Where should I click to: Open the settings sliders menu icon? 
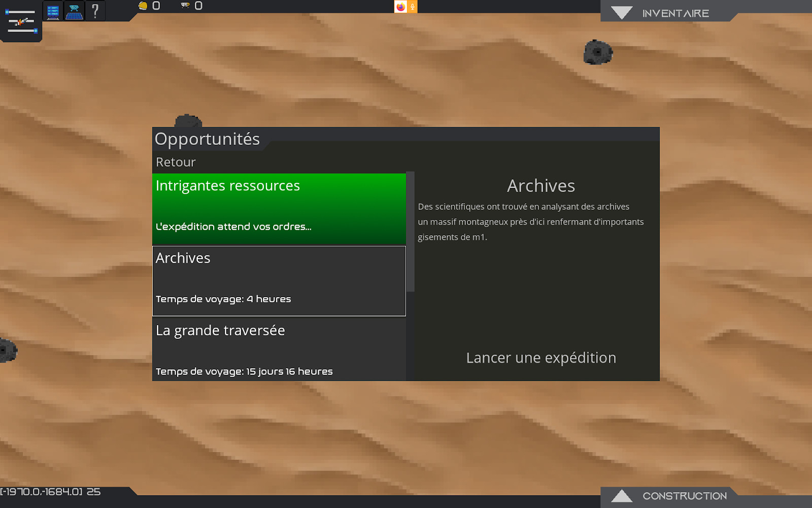(x=21, y=21)
